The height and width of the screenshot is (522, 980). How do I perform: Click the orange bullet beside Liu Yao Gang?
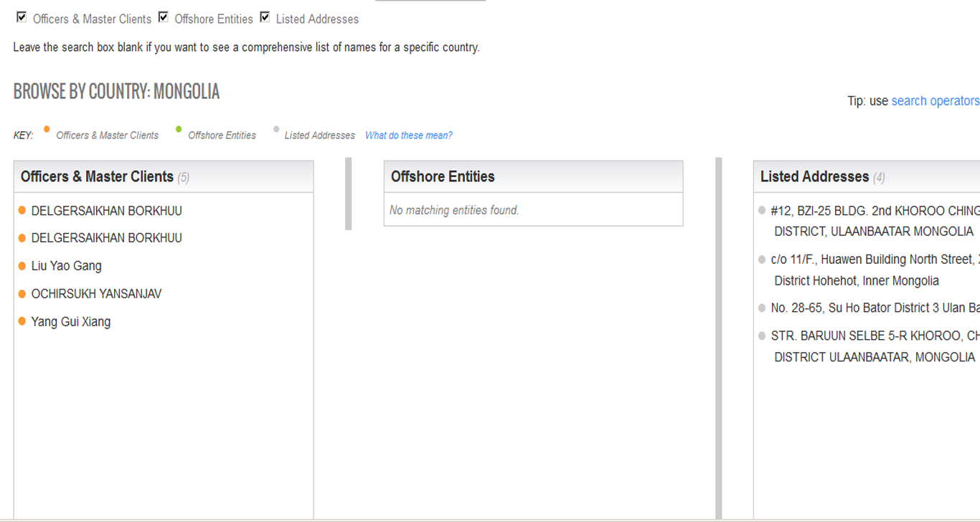[x=22, y=266]
